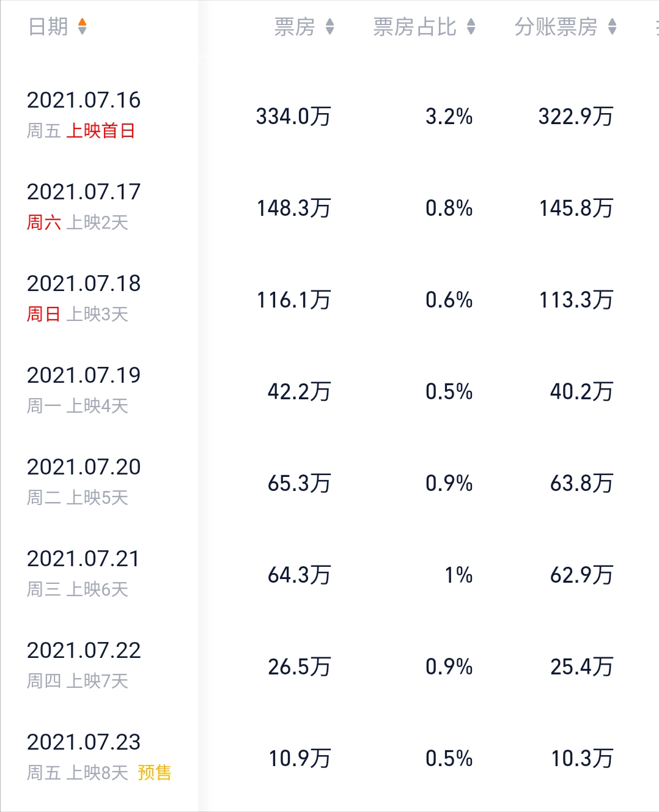Click the yellow 预售 tag
659x812 pixels.
[x=155, y=773]
